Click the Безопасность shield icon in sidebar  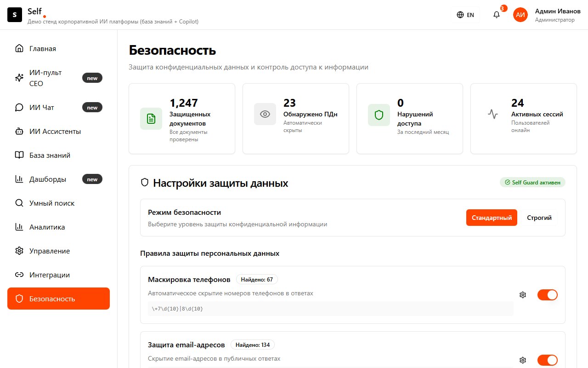click(19, 299)
